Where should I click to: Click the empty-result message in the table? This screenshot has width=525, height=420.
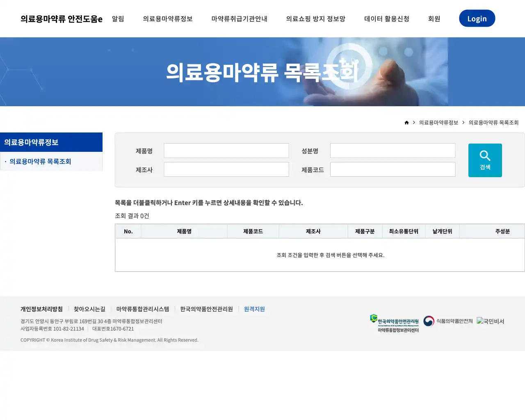tap(331, 255)
